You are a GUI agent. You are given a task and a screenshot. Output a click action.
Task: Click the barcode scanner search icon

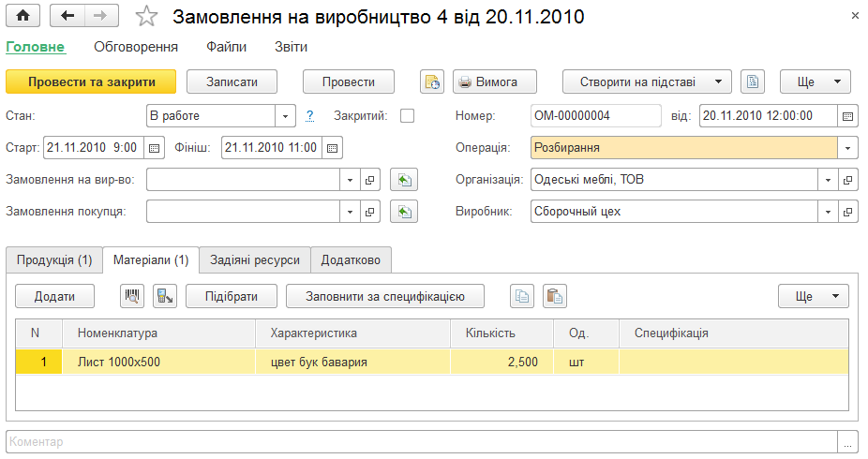[132, 296]
